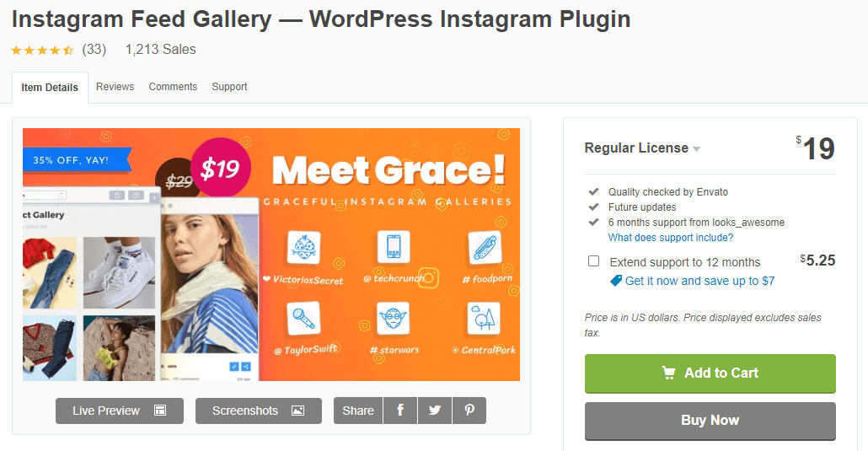Enable Extend support to 12 months checkbox
The image size is (868, 451).
click(x=593, y=261)
